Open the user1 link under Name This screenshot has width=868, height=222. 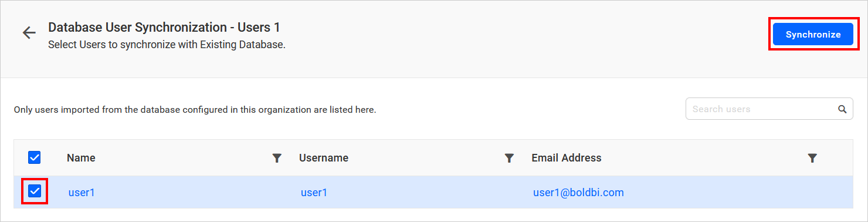(82, 192)
